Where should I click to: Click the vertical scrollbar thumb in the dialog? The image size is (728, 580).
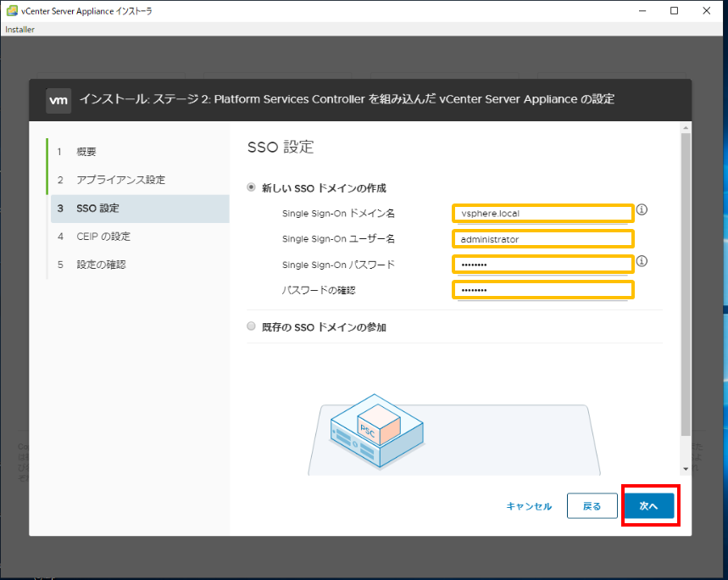(x=686, y=284)
